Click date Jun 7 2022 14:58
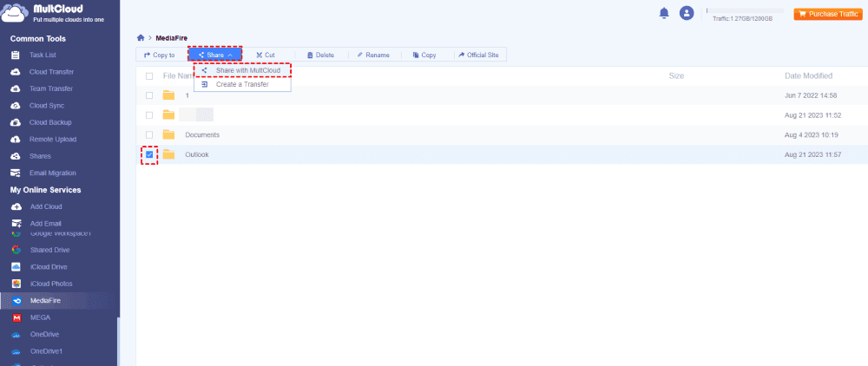 click(x=811, y=95)
